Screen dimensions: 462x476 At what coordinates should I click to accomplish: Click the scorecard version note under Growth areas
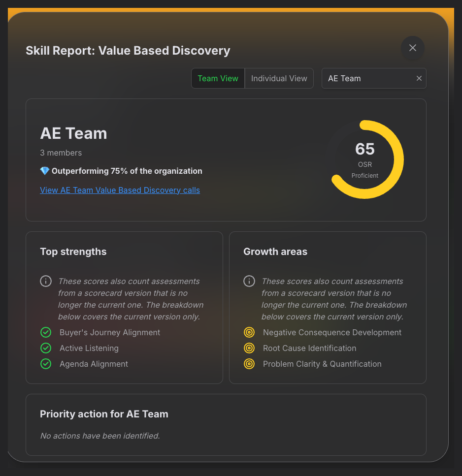pyautogui.click(x=334, y=299)
